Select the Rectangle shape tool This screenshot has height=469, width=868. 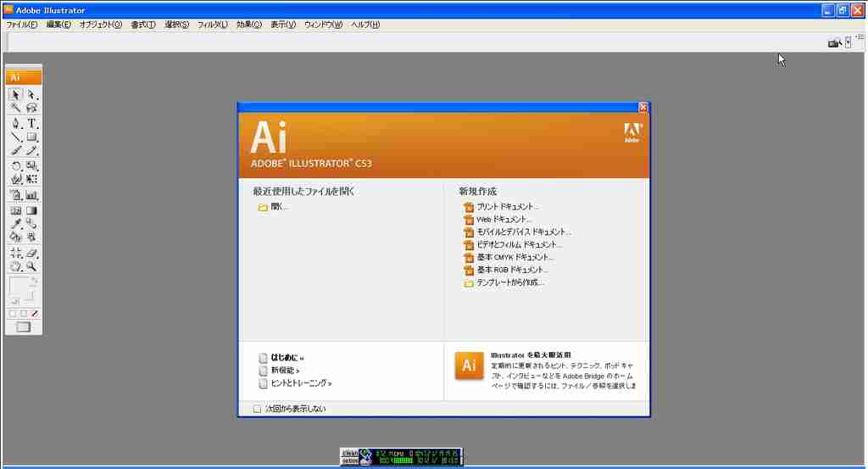[x=31, y=137]
